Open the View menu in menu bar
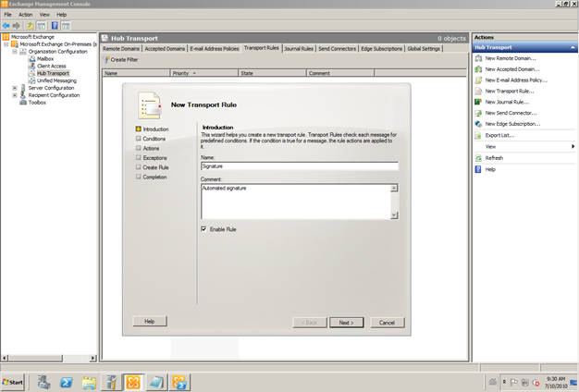 pos(44,15)
